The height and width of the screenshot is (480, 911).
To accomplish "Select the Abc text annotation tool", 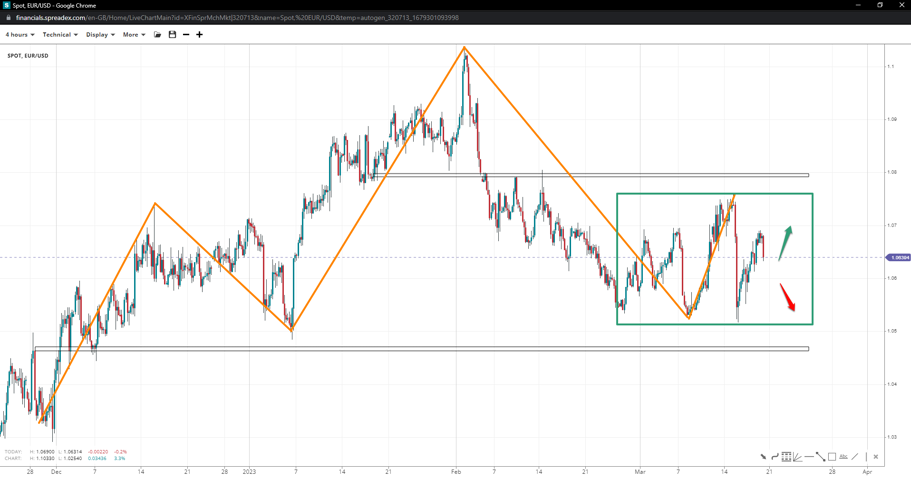I will [843, 457].
